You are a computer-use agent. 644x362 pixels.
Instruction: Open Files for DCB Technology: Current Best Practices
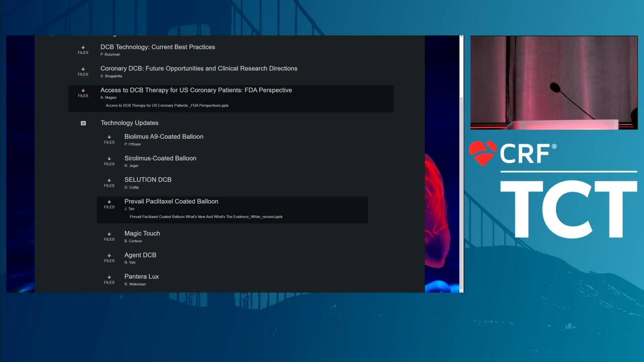tap(83, 50)
